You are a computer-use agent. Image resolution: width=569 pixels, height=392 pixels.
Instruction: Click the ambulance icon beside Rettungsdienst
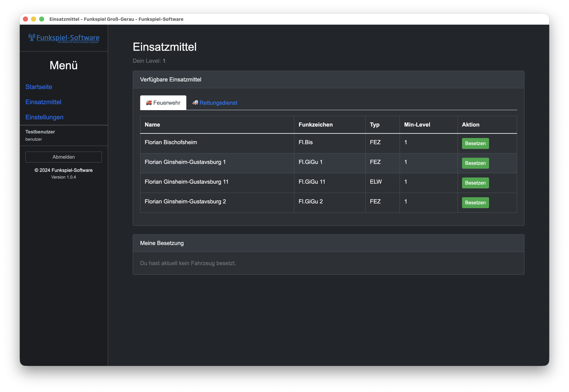click(196, 103)
